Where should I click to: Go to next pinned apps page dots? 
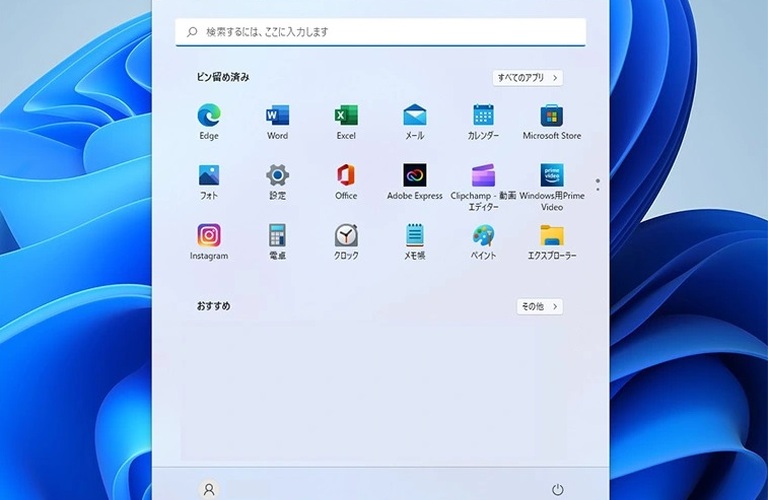[598, 185]
